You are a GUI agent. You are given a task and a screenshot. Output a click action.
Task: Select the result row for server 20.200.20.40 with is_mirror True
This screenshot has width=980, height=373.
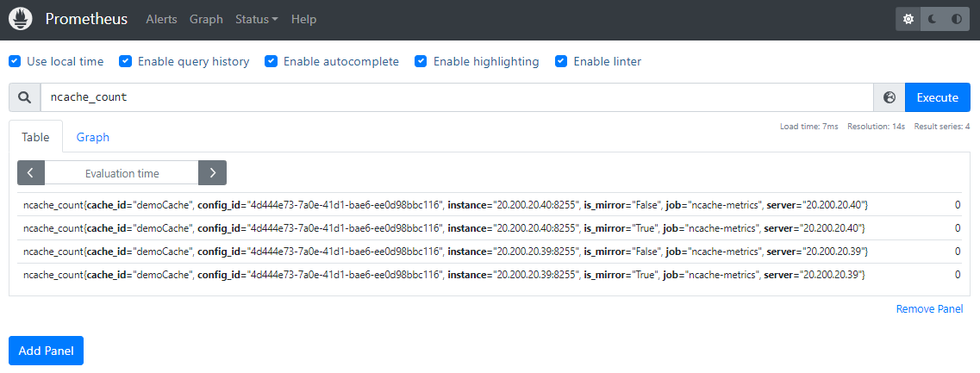point(490,228)
